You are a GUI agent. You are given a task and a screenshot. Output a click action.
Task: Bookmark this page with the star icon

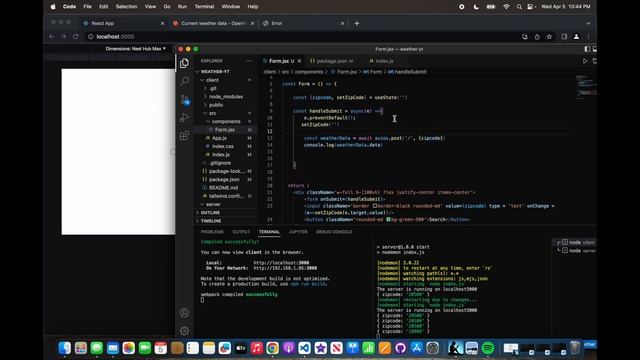click(549, 37)
